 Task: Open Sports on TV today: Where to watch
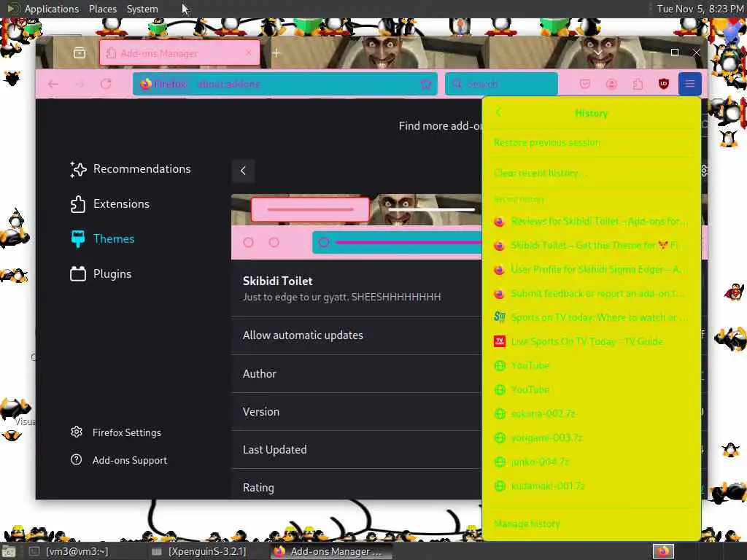pos(591,317)
